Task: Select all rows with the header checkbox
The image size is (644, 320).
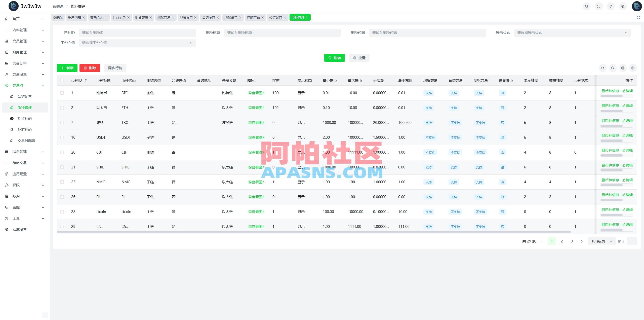Action: point(62,80)
